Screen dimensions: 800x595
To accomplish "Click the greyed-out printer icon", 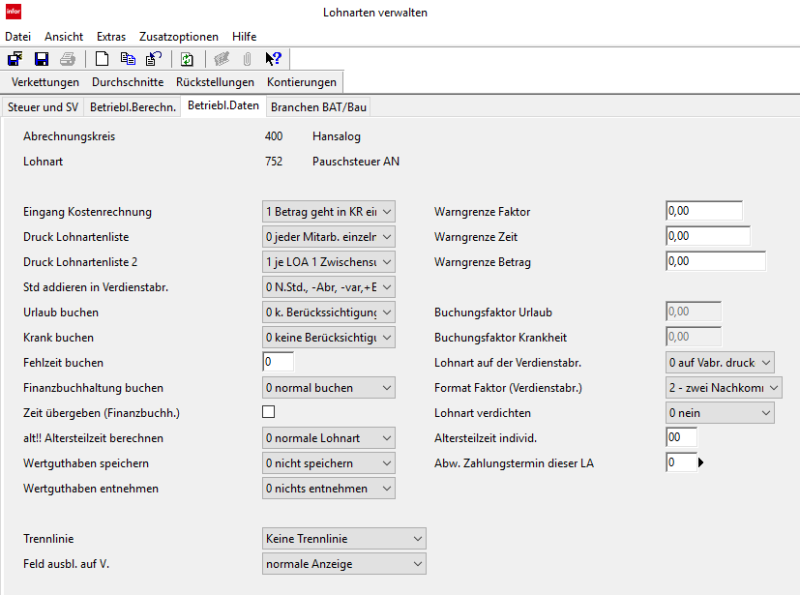I will [x=68, y=59].
